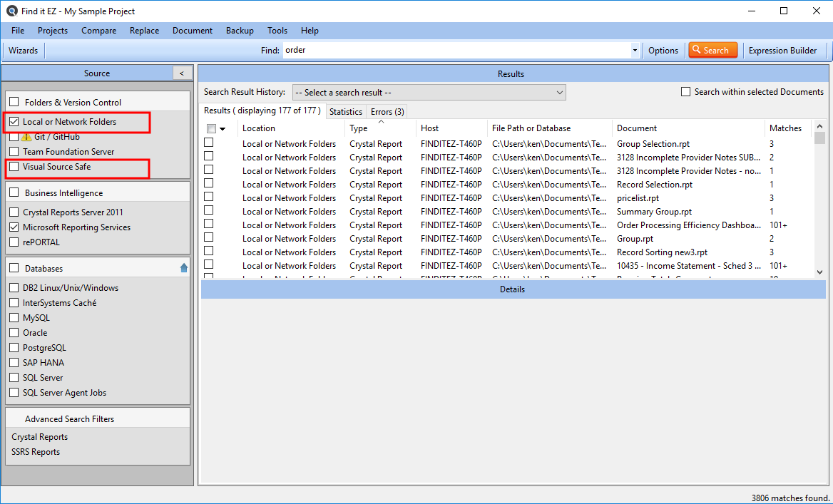The image size is (833, 504).
Task: Click the warning icon beside Git / GitHub
Action: pos(26,137)
